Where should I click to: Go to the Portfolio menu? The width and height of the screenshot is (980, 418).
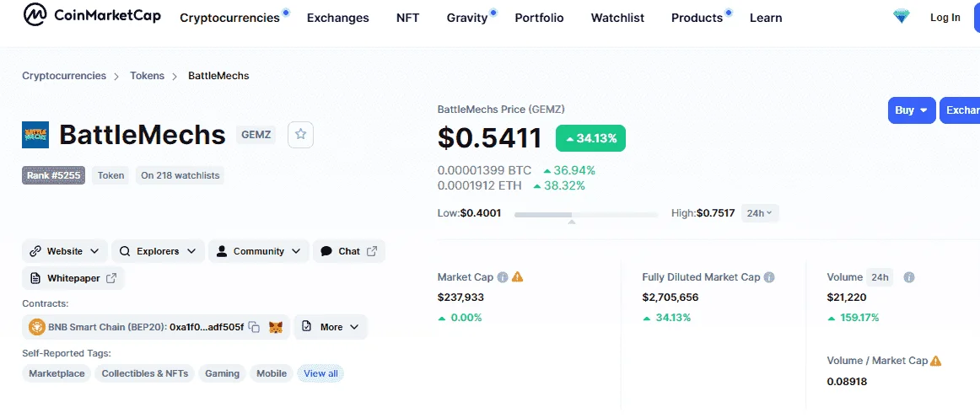(540, 19)
